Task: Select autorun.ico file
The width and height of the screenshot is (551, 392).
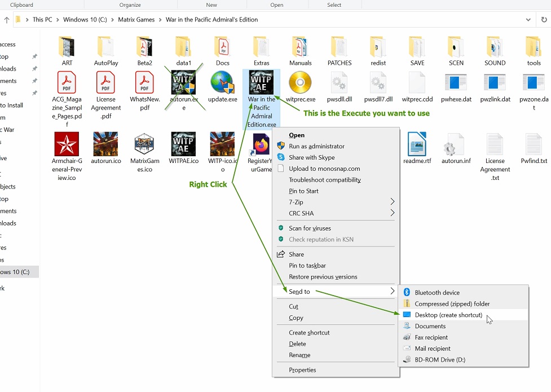Action: point(106,148)
